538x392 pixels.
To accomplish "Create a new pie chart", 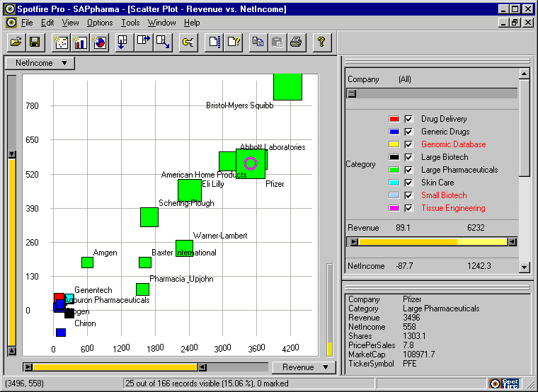I will (x=100, y=42).
